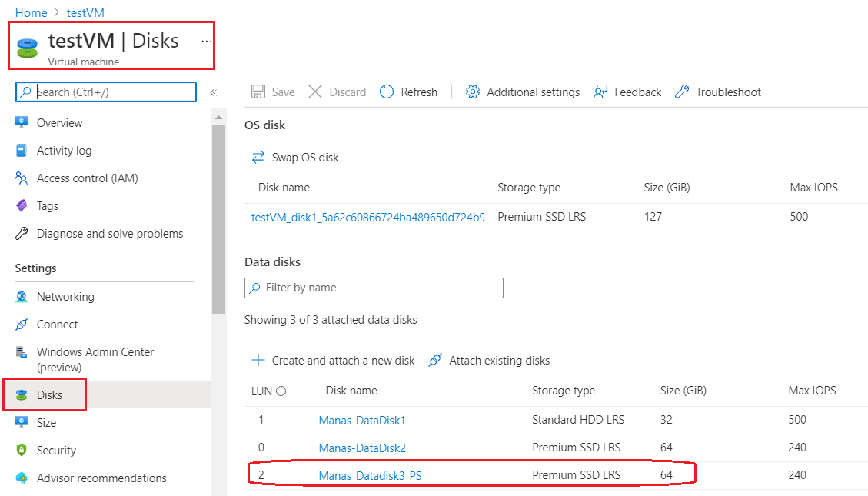Click the Refresh toolbar label
This screenshot has width=868, height=496.
click(x=419, y=92)
